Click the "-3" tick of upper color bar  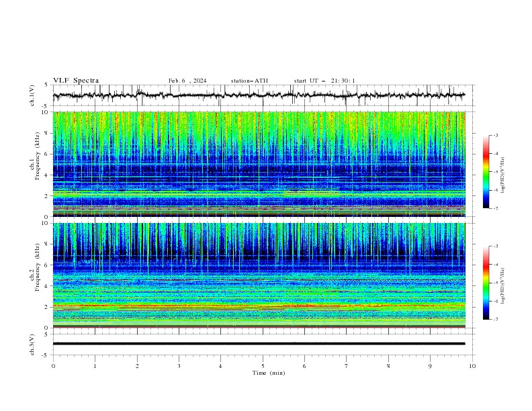coord(495,135)
